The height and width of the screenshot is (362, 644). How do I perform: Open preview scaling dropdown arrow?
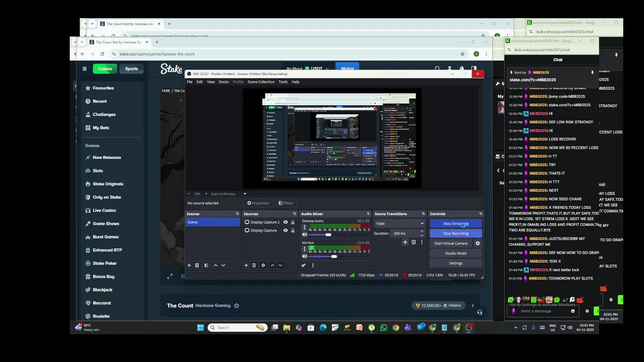coord(245,194)
